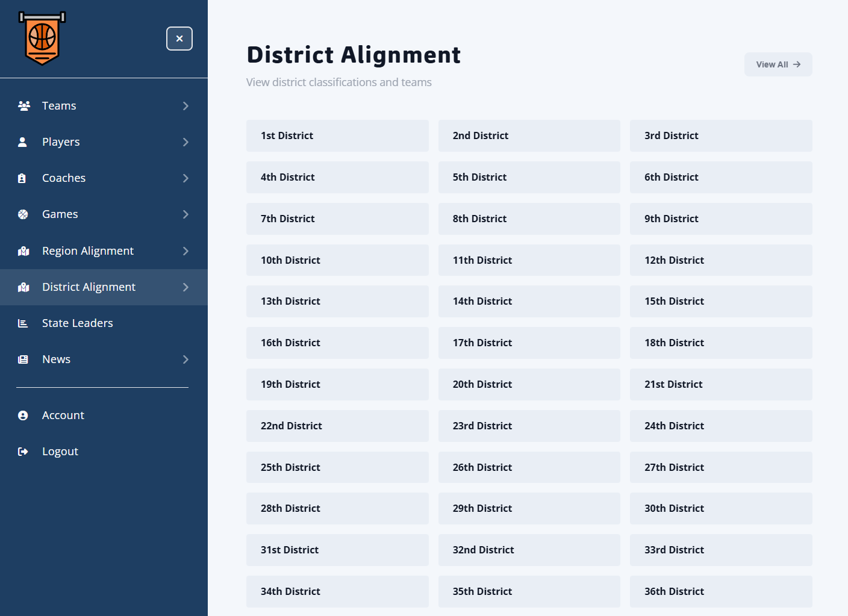Click the Players person icon
The image size is (848, 616).
click(23, 142)
